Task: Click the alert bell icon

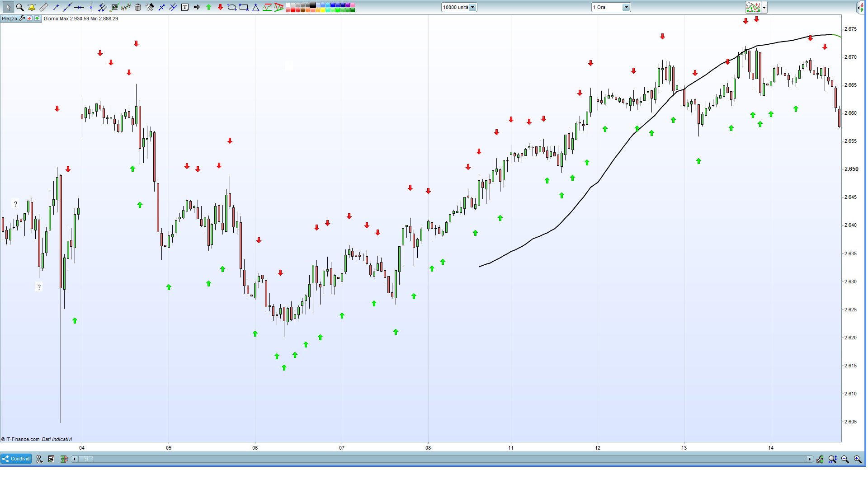Action: pyautogui.click(x=32, y=7)
